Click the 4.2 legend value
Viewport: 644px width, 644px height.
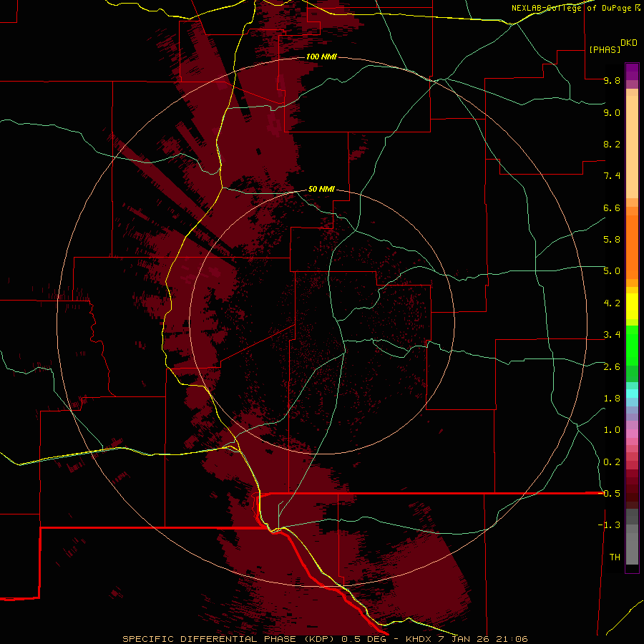pos(612,303)
